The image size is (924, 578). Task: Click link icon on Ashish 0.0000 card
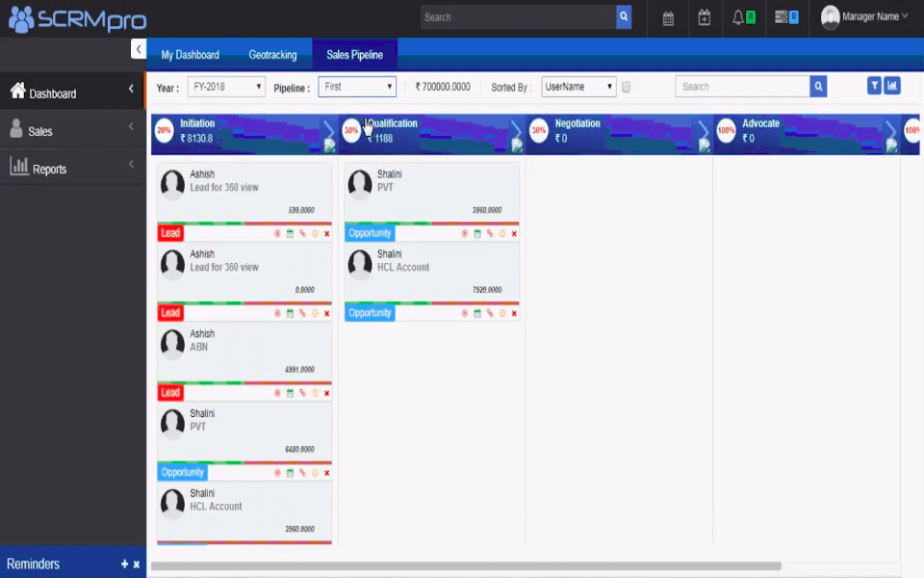[302, 313]
